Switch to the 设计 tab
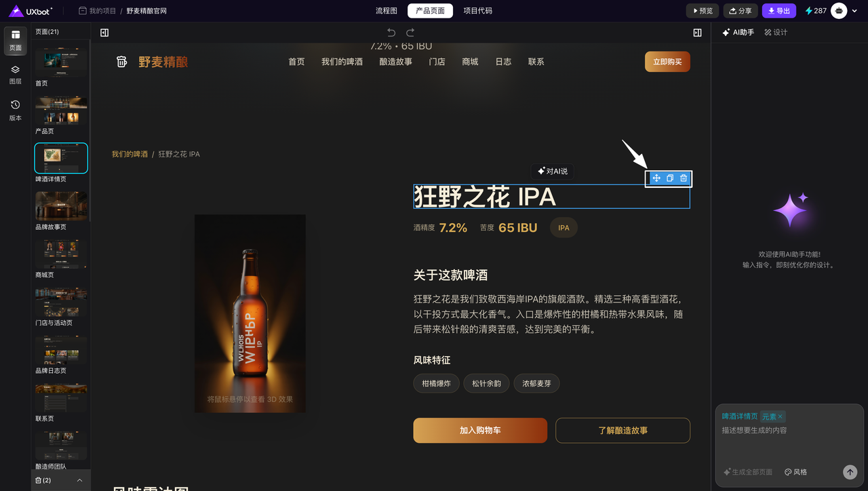Screen dimensions: 868x491 pos(776,33)
